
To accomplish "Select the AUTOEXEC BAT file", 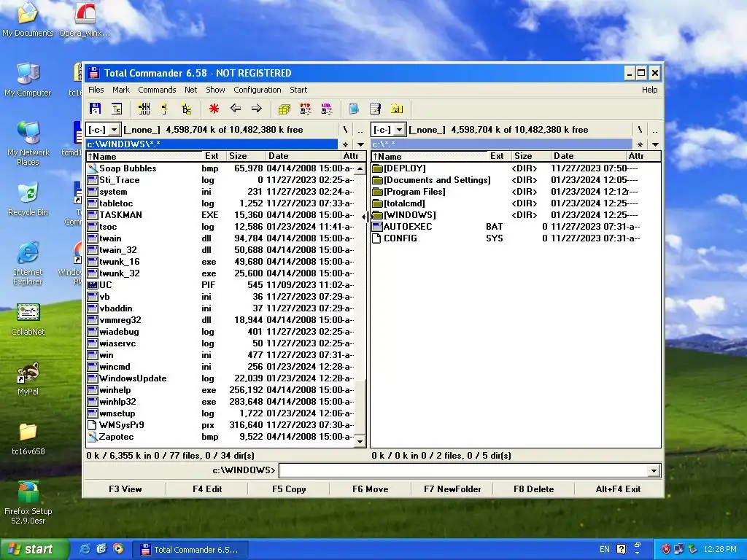I will (516, 227).
